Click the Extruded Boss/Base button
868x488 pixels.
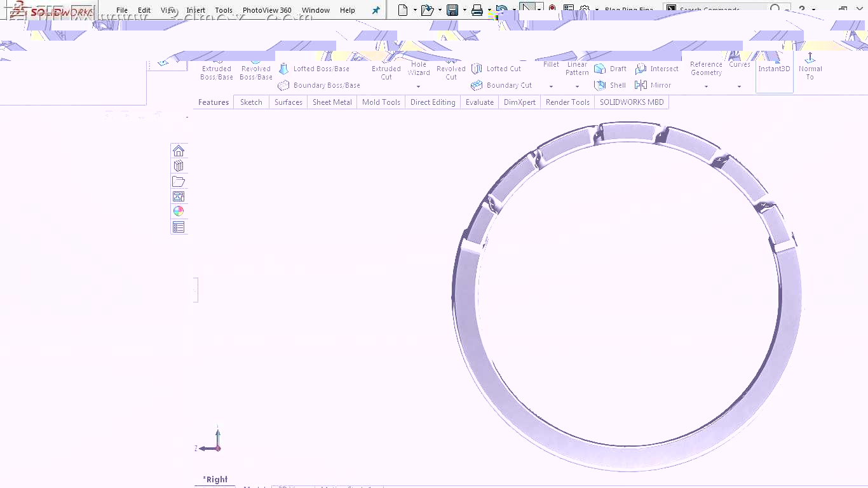point(217,71)
